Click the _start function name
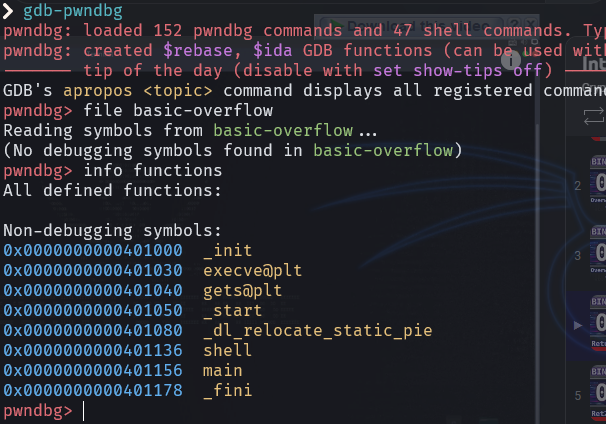Screen dimensions: 606x424 233,311
